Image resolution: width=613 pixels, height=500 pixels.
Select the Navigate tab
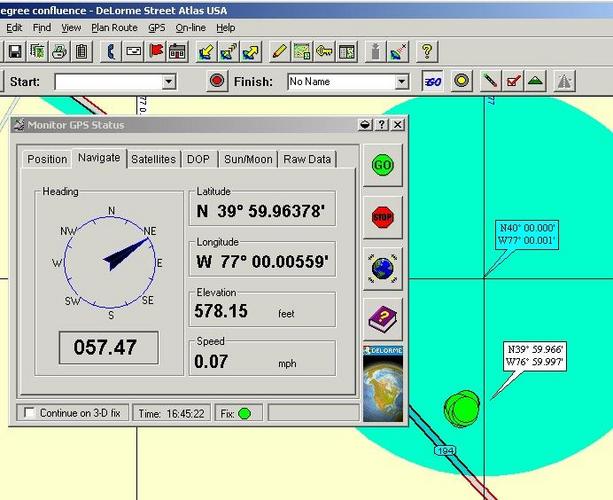[x=99, y=158]
